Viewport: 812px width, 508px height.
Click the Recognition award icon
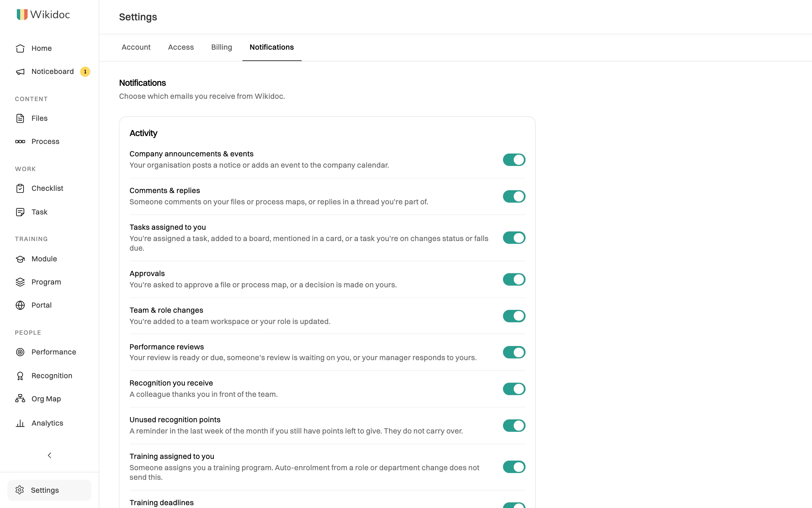click(20, 376)
